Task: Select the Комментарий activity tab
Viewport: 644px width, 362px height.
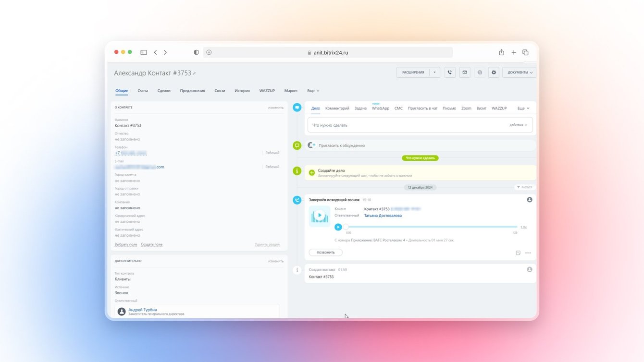Action: (337, 109)
